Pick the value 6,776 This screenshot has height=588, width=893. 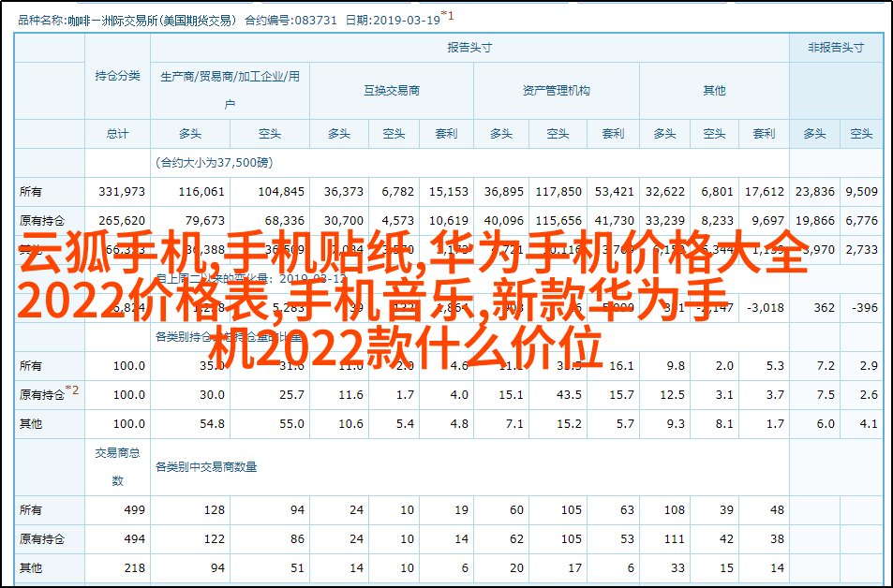pos(862,221)
